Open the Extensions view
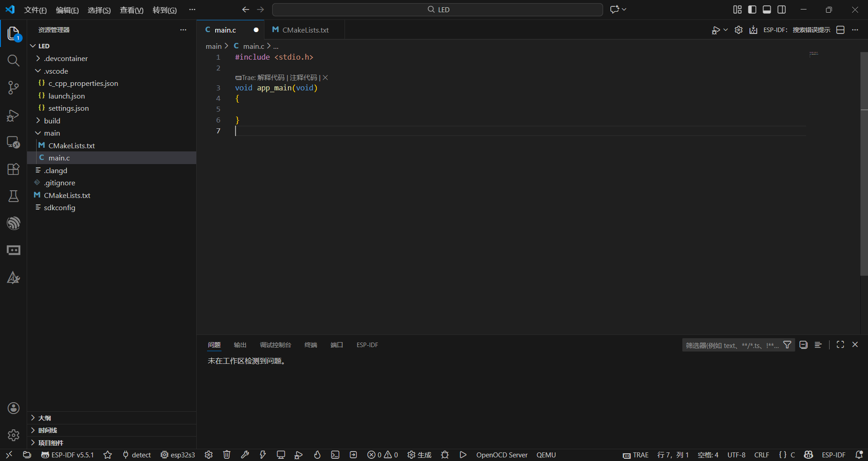Image resolution: width=868 pixels, height=461 pixels. [x=14, y=169]
